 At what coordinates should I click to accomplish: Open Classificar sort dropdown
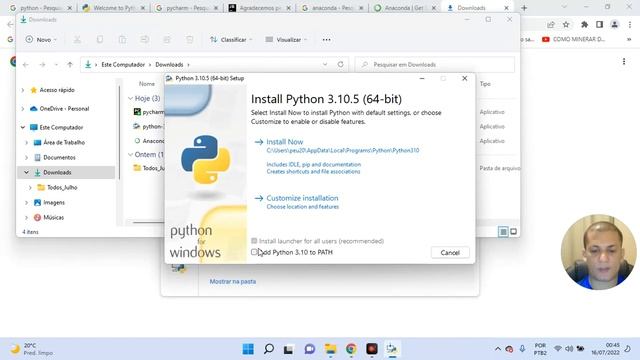[x=231, y=40]
